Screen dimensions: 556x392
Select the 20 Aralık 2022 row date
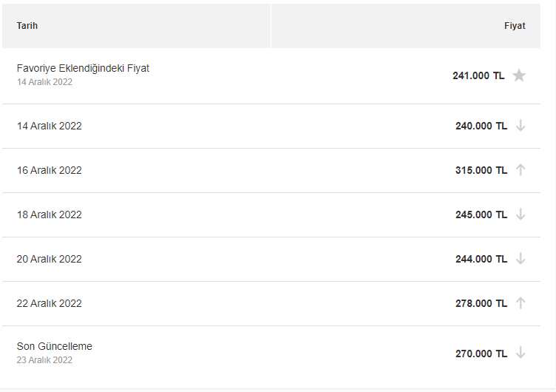[x=50, y=259]
